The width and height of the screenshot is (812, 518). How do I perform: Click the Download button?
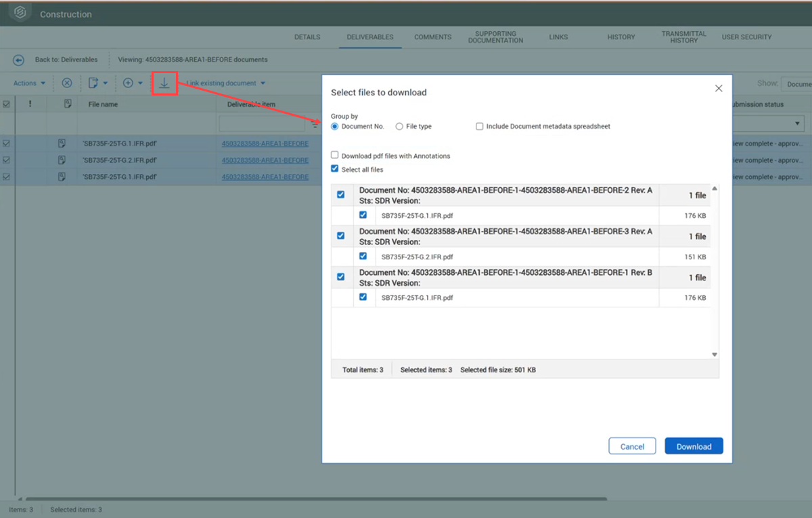coord(694,446)
